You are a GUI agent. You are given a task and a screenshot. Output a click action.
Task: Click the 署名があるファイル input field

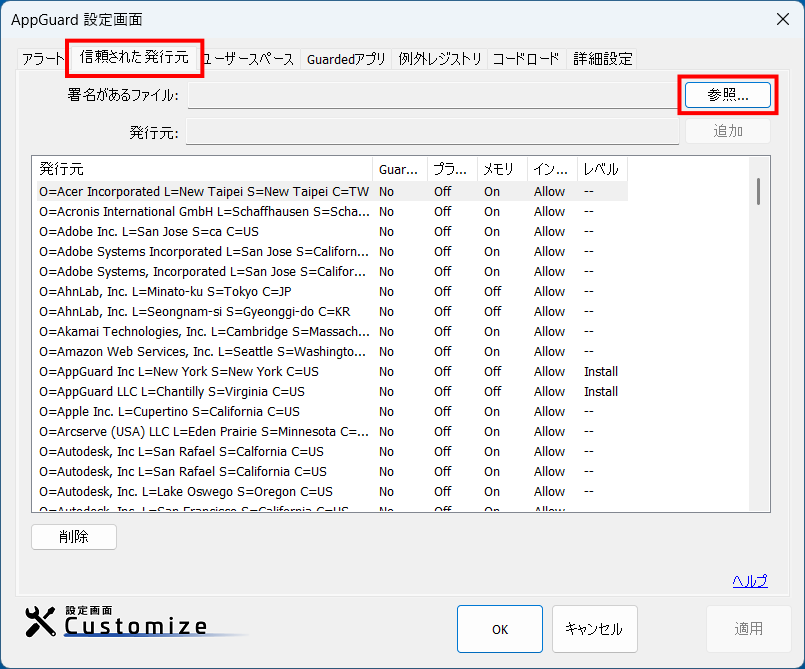(433, 96)
